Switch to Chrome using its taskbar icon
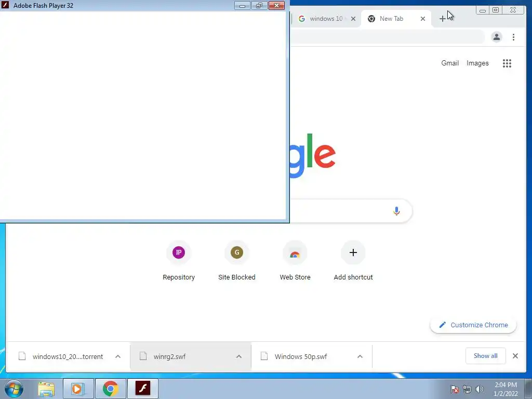532x399 pixels. click(x=111, y=389)
